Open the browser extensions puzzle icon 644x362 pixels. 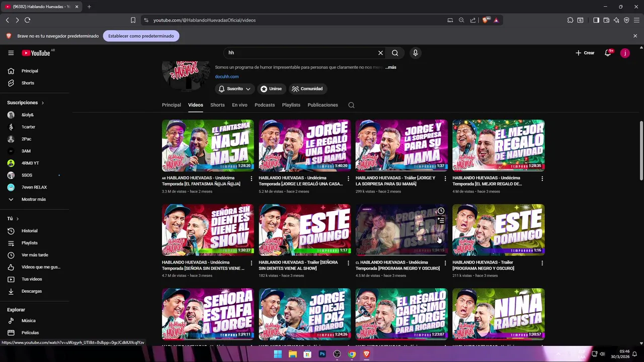click(570, 20)
